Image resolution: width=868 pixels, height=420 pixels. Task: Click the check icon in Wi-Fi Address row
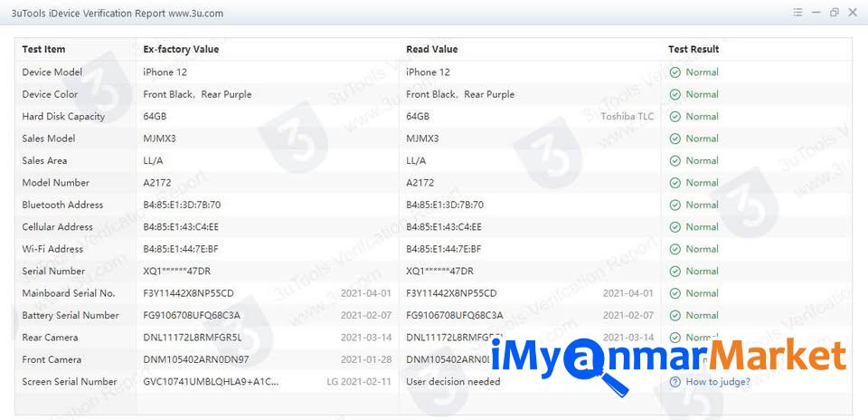(675, 249)
